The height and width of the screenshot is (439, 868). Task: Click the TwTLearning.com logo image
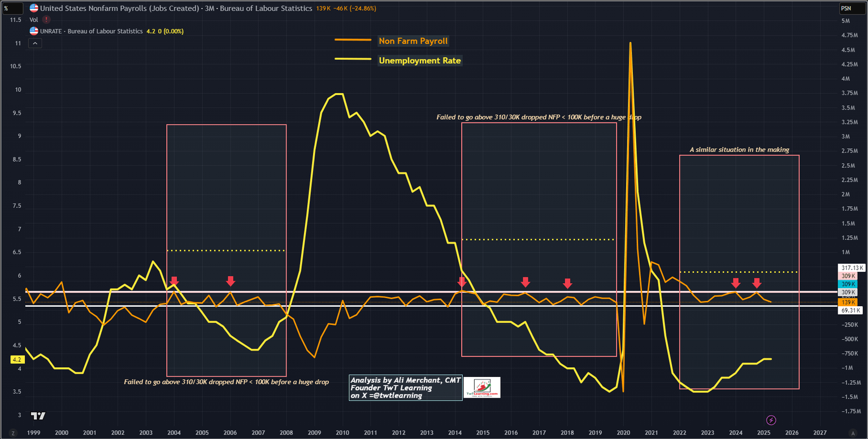click(x=481, y=388)
